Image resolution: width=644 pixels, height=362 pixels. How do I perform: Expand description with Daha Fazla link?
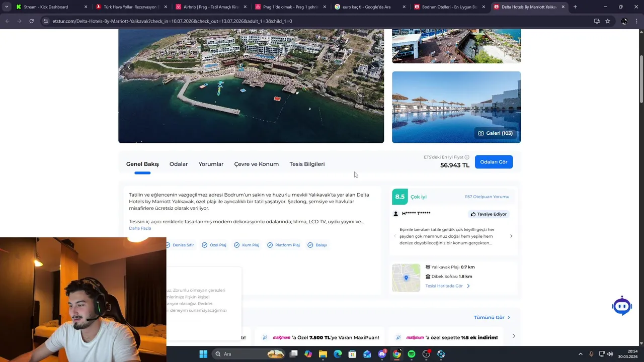(140, 228)
